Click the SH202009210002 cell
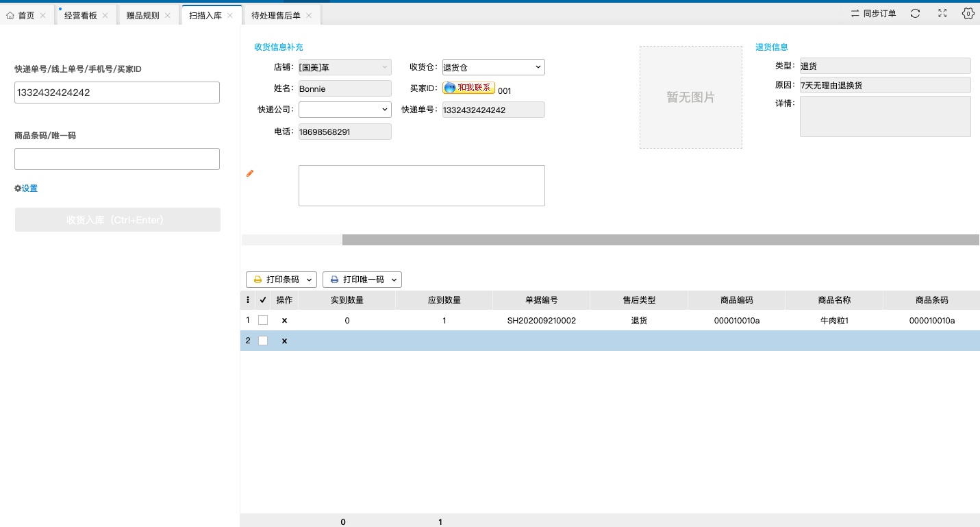This screenshot has height=527, width=980. pyautogui.click(x=542, y=320)
